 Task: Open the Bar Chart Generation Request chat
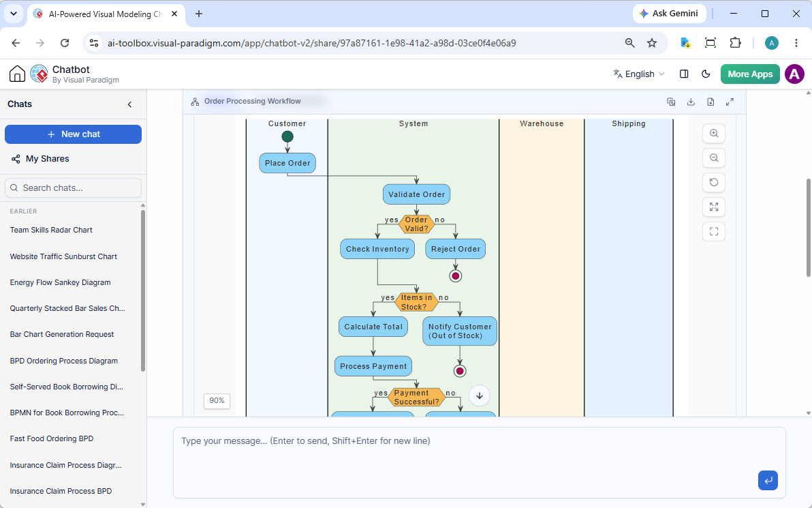point(61,334)
